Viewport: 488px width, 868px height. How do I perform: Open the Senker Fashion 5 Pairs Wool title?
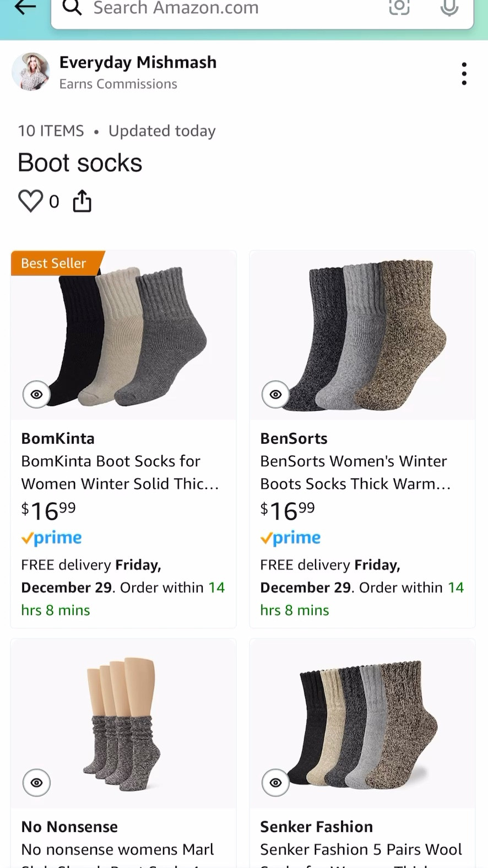(361, 850)
